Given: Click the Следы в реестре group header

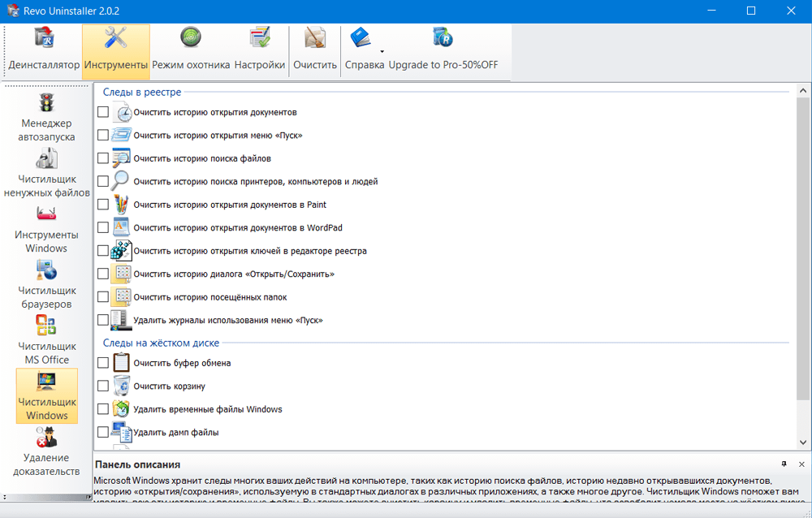Looking at the screenshot, I should [x=142, y=92].
